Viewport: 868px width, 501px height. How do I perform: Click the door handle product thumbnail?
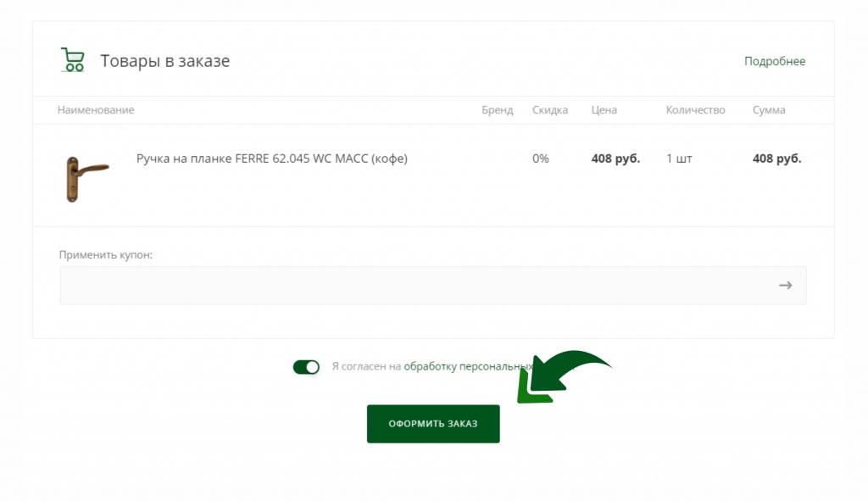click(x=85, y=177)
